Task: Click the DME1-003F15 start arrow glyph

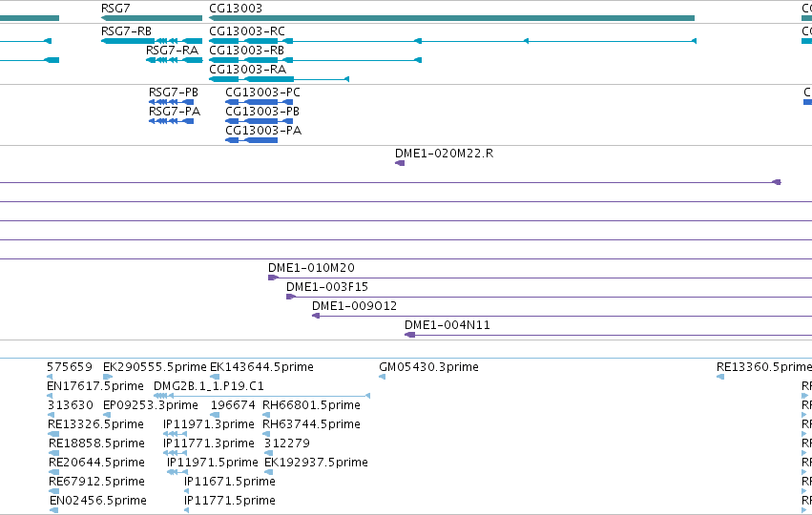Action: pyautogui.click(x=290, y=298)
